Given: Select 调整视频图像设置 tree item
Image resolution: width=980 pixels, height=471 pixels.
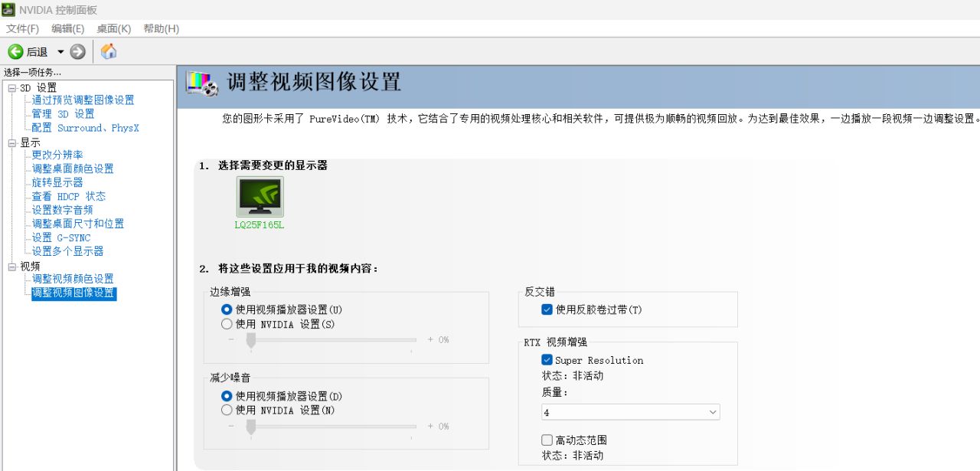Looking at the screenshot, I should pyautogui.click(x=73, y=293).
